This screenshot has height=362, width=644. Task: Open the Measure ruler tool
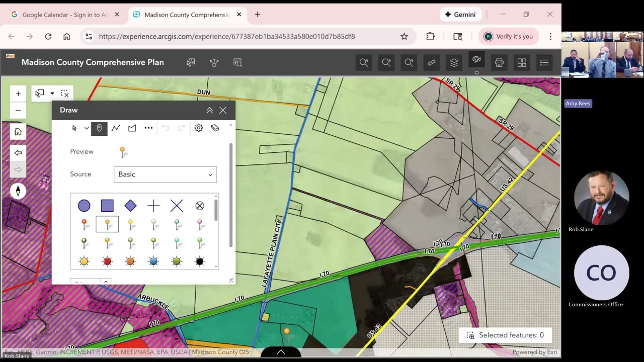click(x=432, y=63)
